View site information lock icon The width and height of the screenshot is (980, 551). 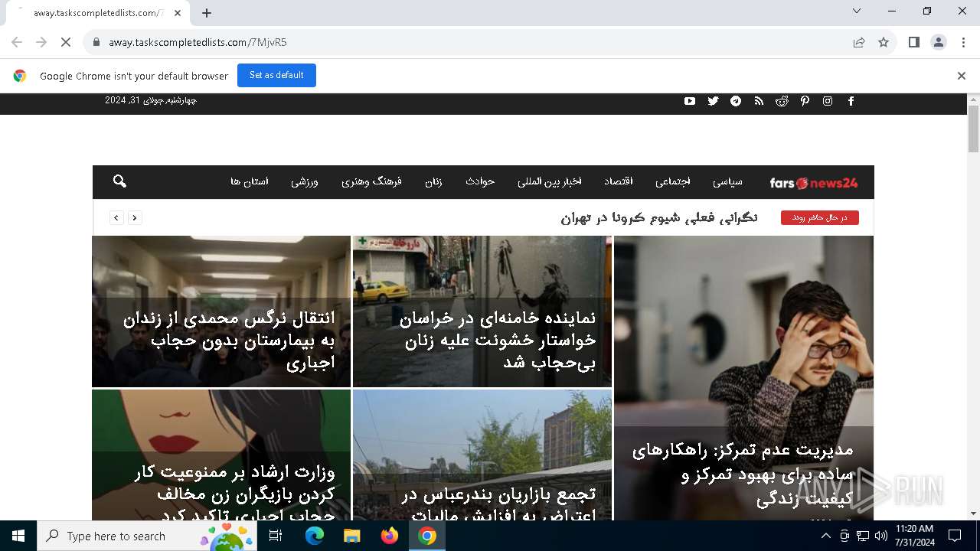(96, 42)
